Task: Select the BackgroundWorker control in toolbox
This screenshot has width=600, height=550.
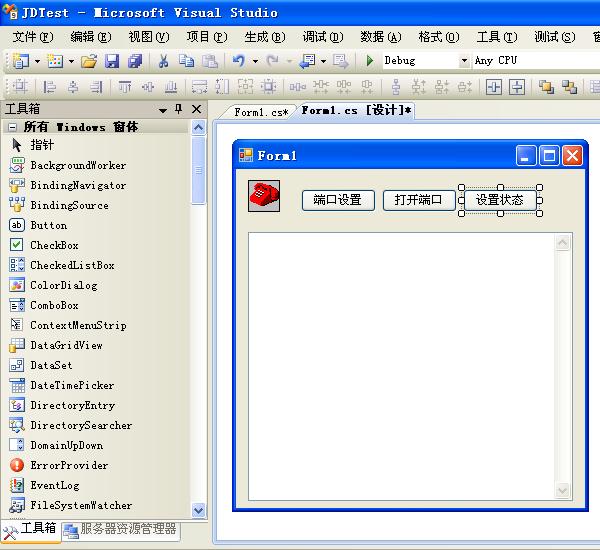Action: point(78,165)
